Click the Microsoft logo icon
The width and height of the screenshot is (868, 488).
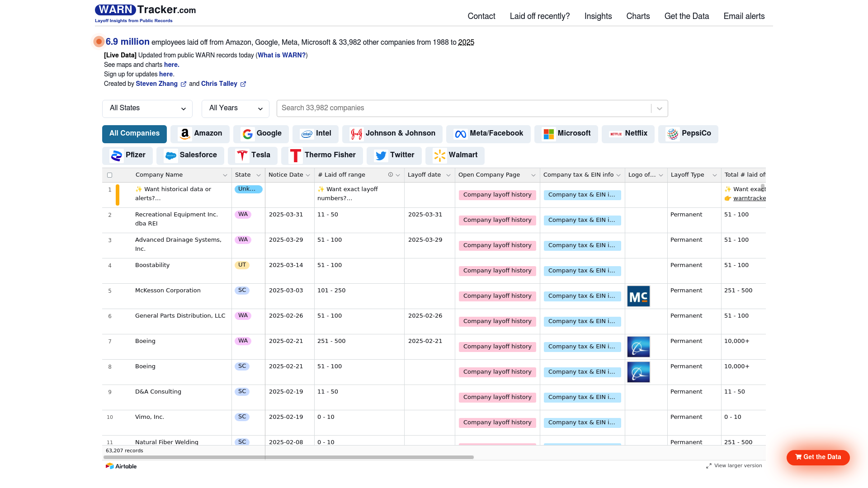[548, 134]
